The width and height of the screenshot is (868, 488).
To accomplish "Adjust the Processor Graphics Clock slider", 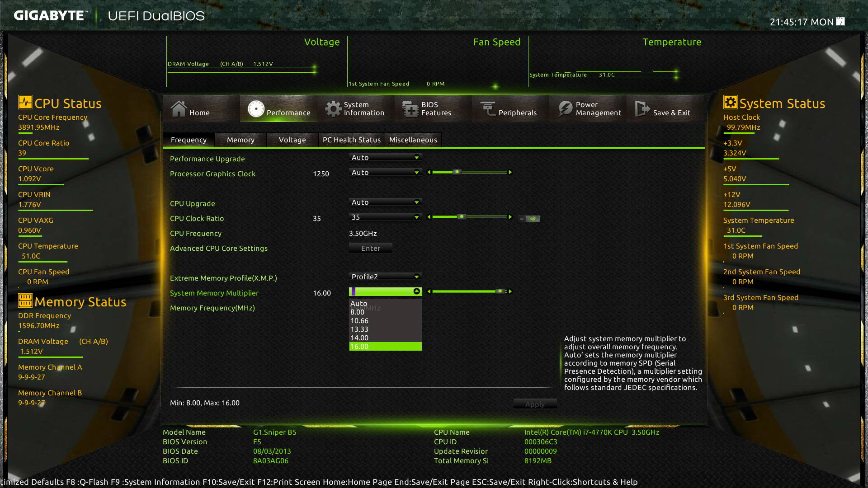I will [457, 172].
